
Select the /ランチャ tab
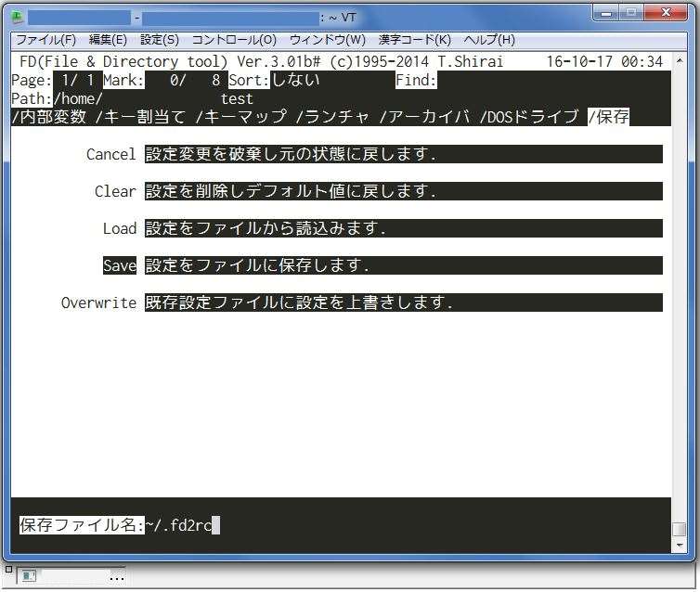pyautogui.click(x=332, y=117)
